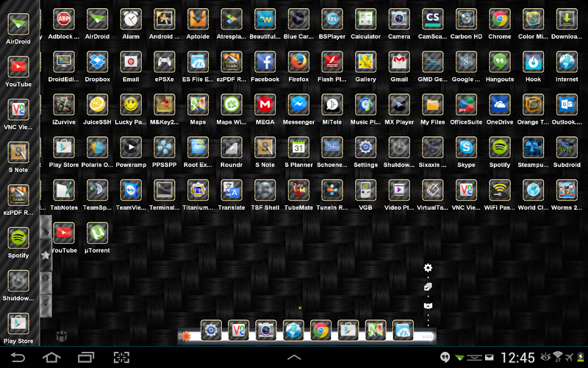Click the multi-select checkbox stack icon
The width and height of the screenshot is (588, 368).
tap(428, 287)
